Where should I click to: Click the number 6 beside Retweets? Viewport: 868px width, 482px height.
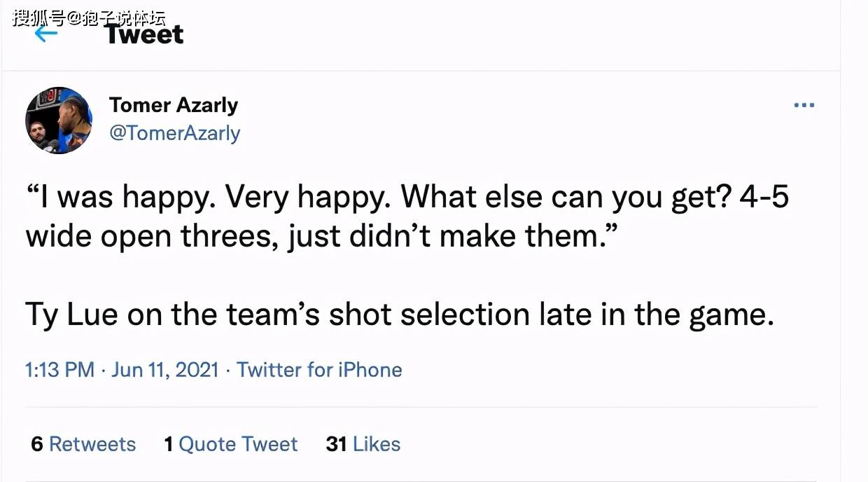[x=37, y=444]
